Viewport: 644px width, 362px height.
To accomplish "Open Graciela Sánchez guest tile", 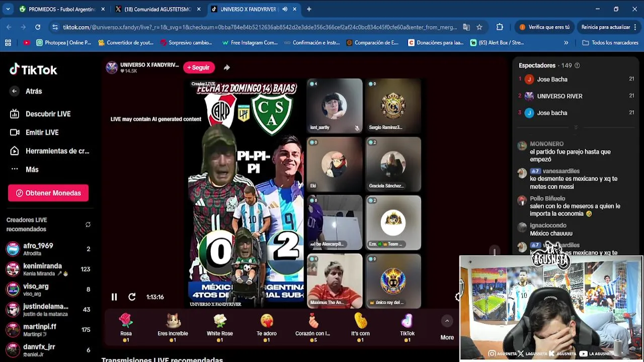I will [x=393, y=164].
